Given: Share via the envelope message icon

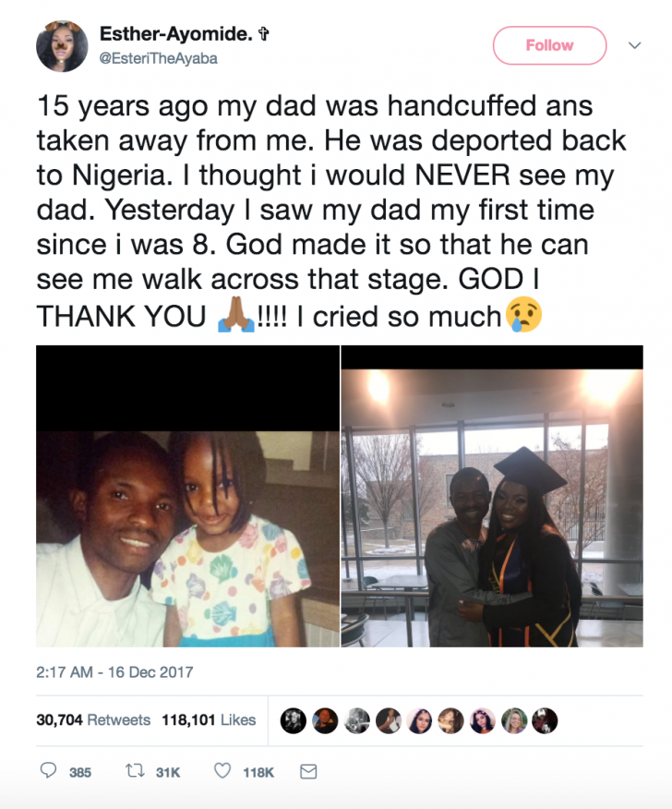Looking at the screenshot, I should tap(308, 771).
